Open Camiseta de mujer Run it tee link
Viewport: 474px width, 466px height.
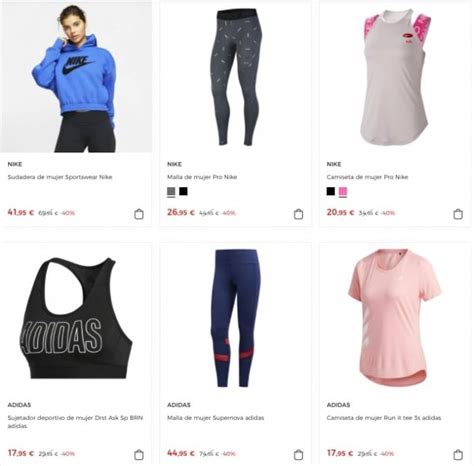tap(384, 418)
